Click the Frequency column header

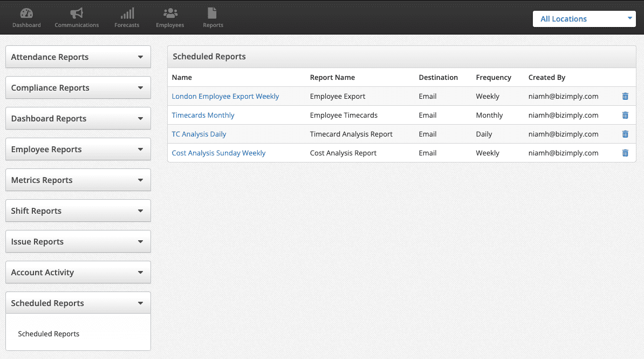tap(493, 78)
